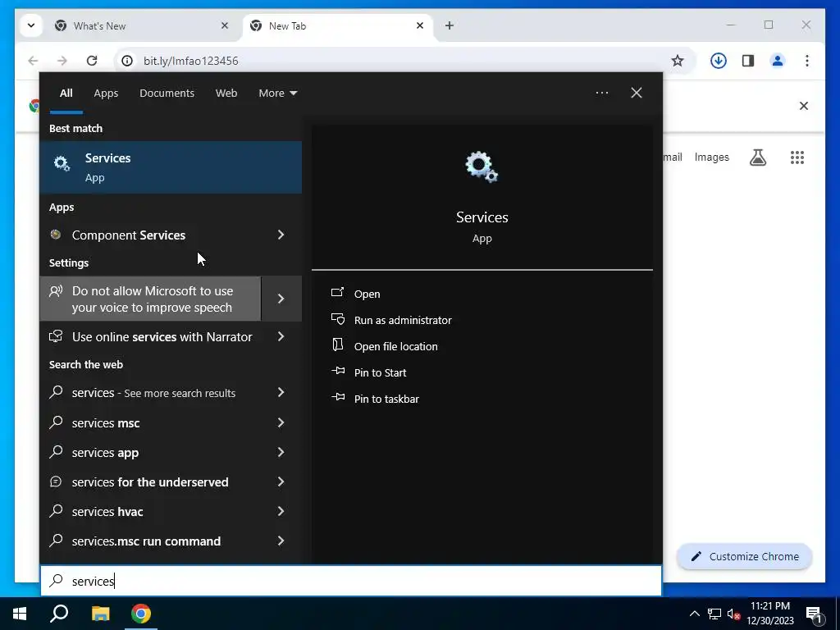Expand arrow for 'services msc' suggestion
840x630 pixels.
[281, 422]
